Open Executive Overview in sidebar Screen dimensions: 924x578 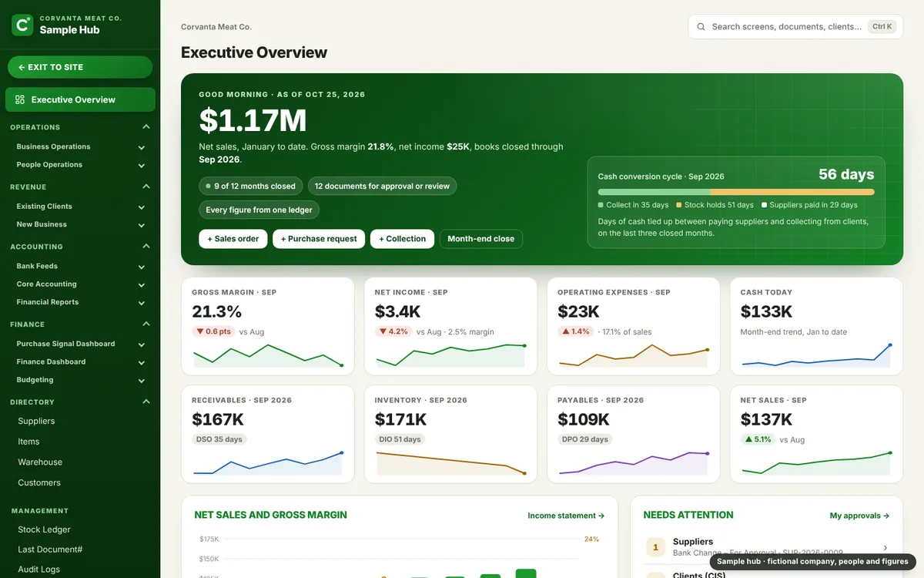80,99
